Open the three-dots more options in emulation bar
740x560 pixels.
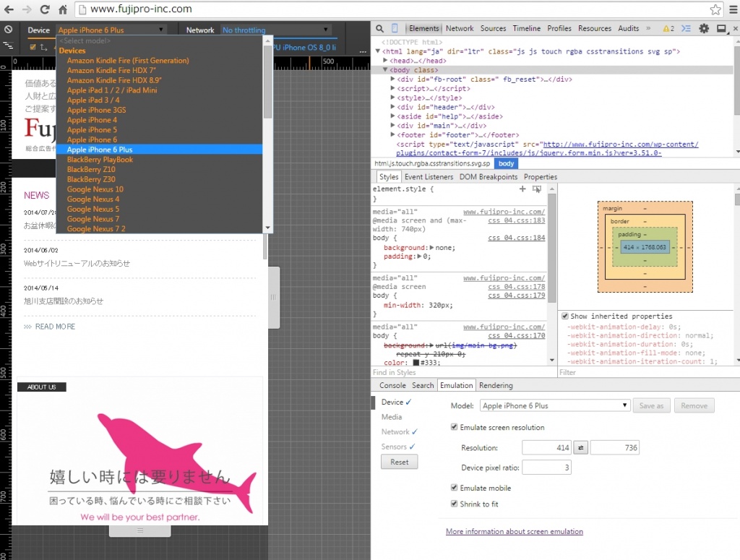[363, 51]
